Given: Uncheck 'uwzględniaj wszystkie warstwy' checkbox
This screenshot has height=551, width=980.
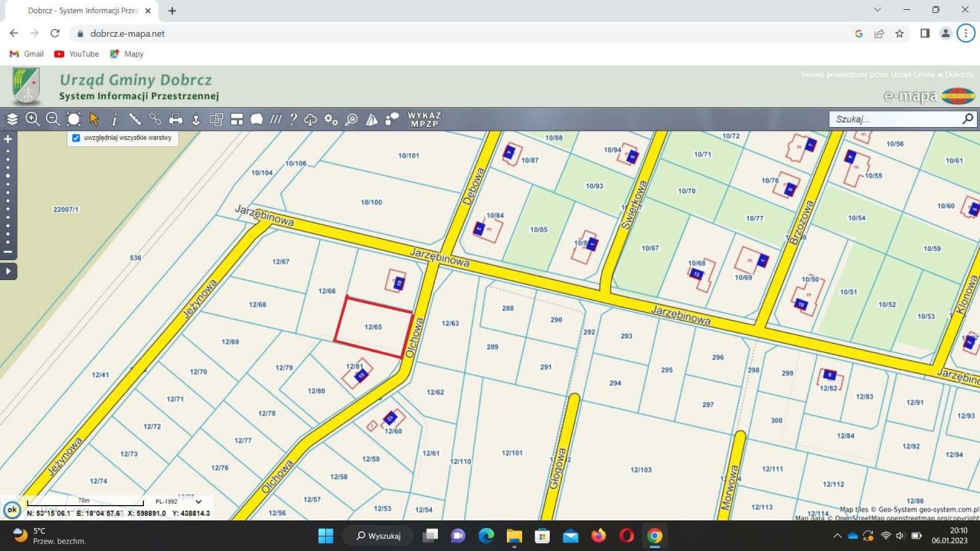Looking at the screenshot, I should coord(76,139).
